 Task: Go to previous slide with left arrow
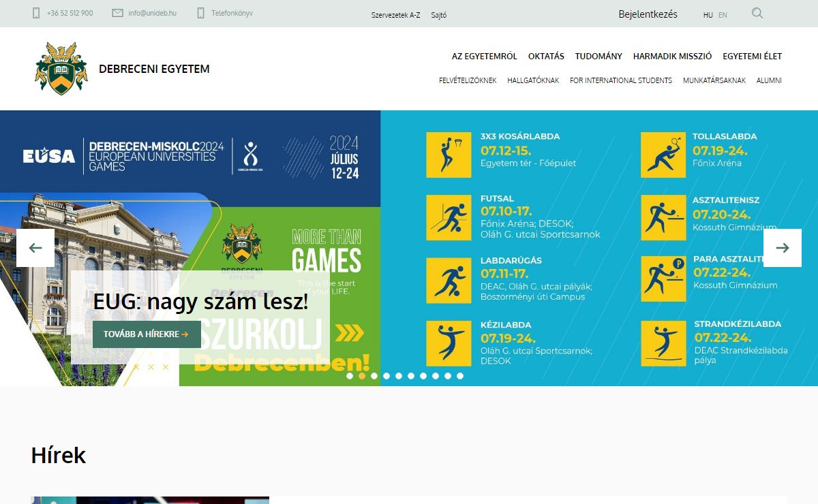coord(35,248)
